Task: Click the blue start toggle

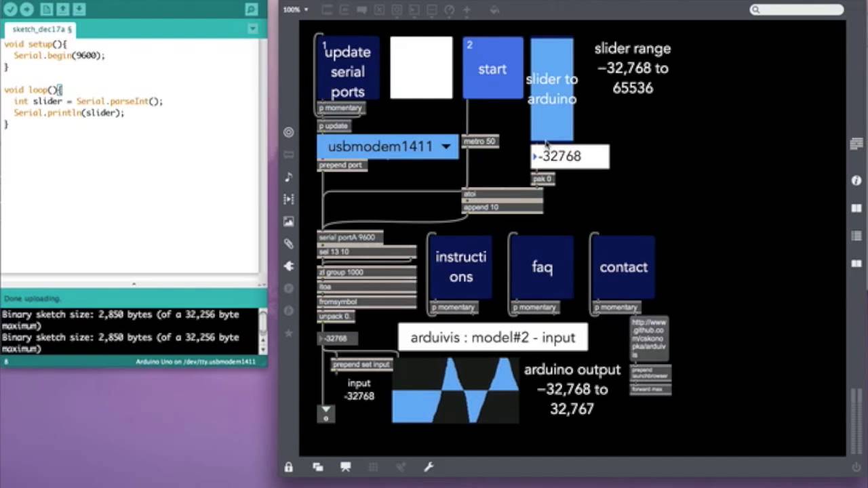Action: 492,68
